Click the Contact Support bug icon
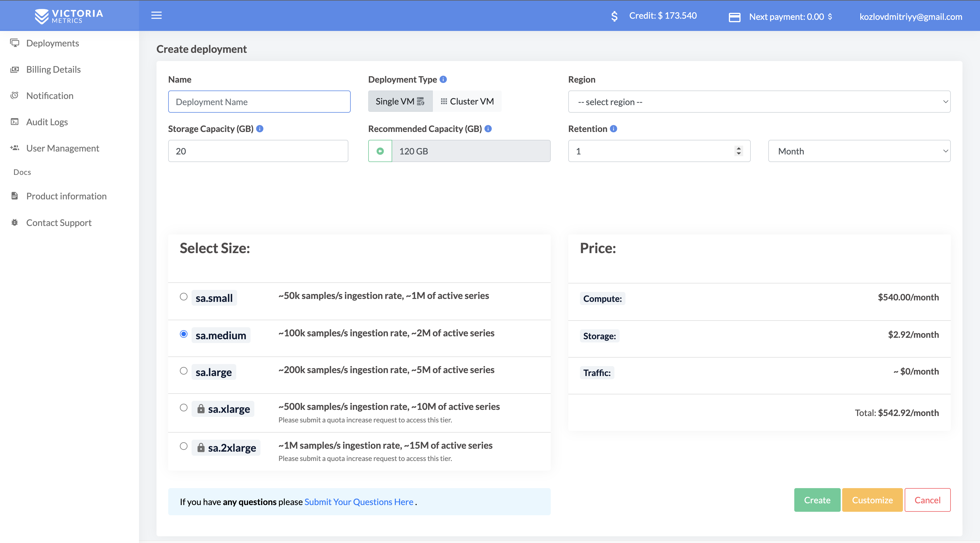The width and height of the screenshot is (980, 543). pos(15,222)
